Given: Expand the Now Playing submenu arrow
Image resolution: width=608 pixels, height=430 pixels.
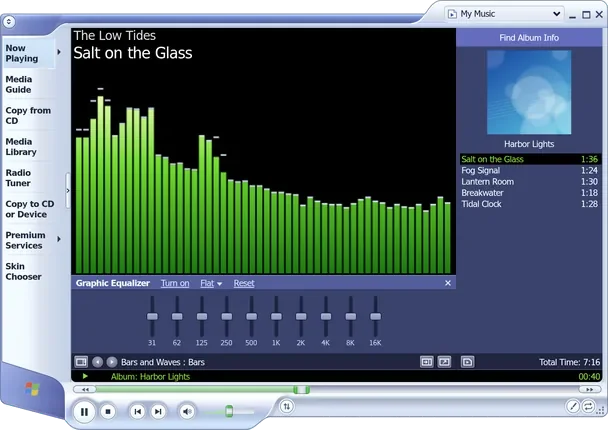Looking at the screenshot, I should (59, 52).
